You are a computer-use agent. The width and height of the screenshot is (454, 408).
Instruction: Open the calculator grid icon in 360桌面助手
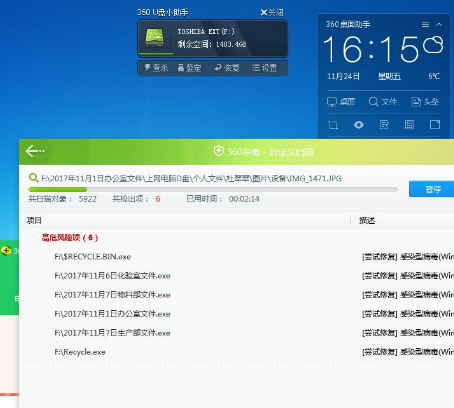pyautogui.click(x=409, y=125)
